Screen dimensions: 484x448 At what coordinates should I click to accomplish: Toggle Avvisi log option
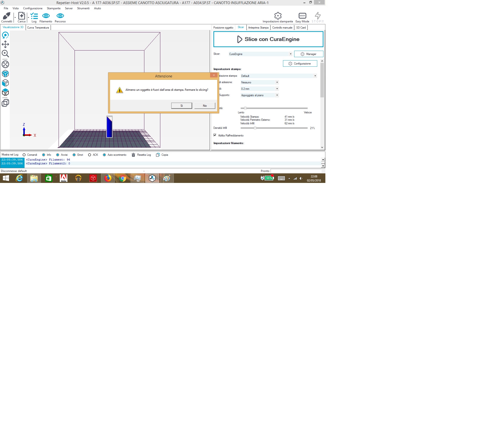[x=58, y=155]
